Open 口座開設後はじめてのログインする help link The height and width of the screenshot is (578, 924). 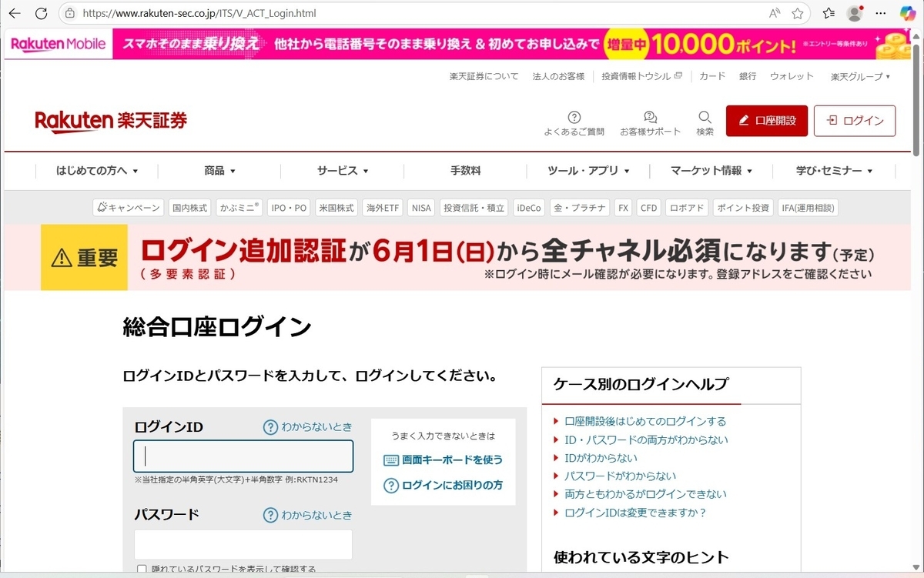(x=645, y=422)
